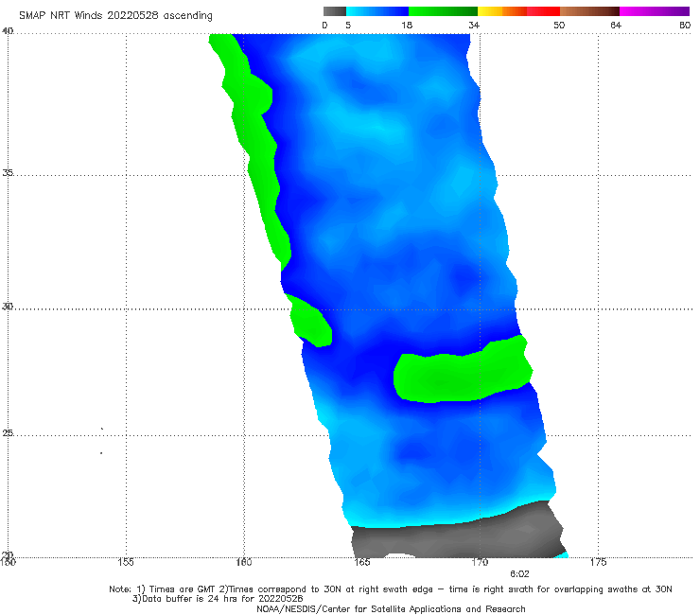Click the longitude label '175'
Screen dimensions: 700x615
point(598,562)
